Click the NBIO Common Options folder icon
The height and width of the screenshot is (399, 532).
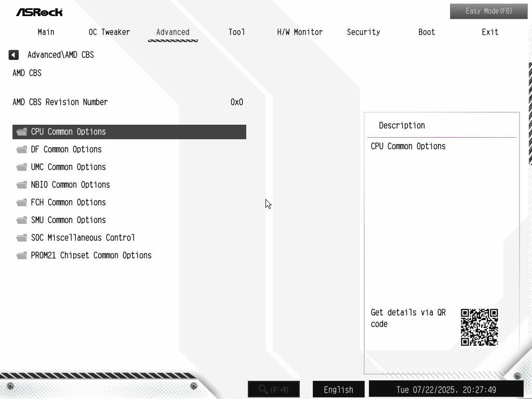click(x=22, y=184)
